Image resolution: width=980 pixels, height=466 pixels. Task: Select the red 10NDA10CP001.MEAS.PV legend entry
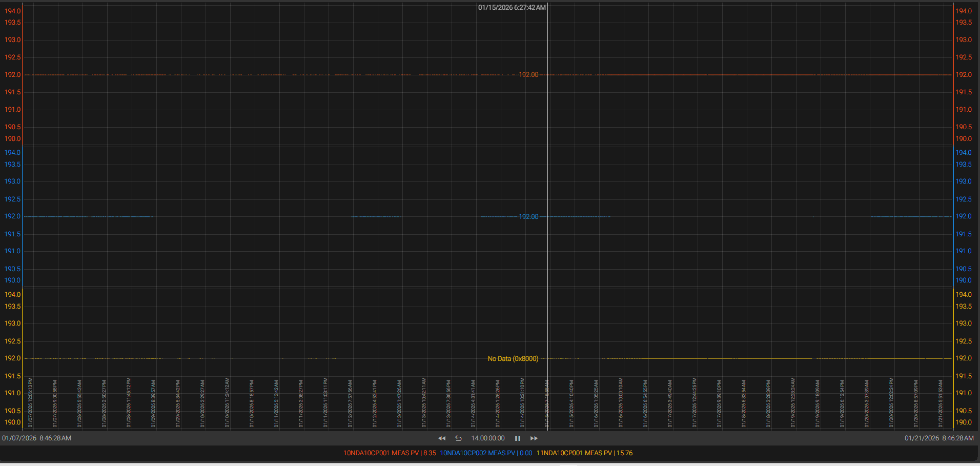point(390,453)
